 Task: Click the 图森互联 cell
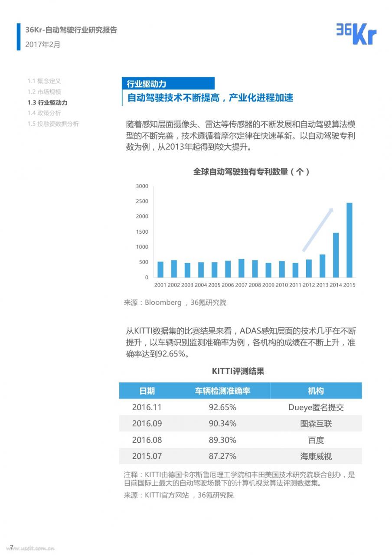[316, 424]
